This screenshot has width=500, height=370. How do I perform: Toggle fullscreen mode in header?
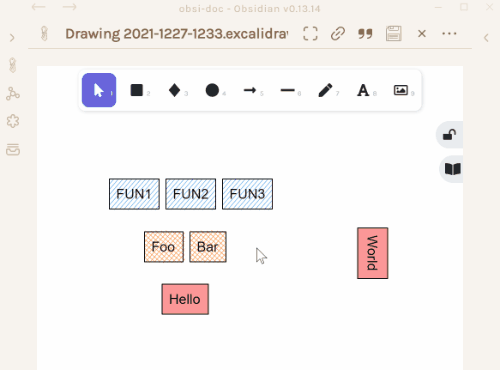coord(310,34)
